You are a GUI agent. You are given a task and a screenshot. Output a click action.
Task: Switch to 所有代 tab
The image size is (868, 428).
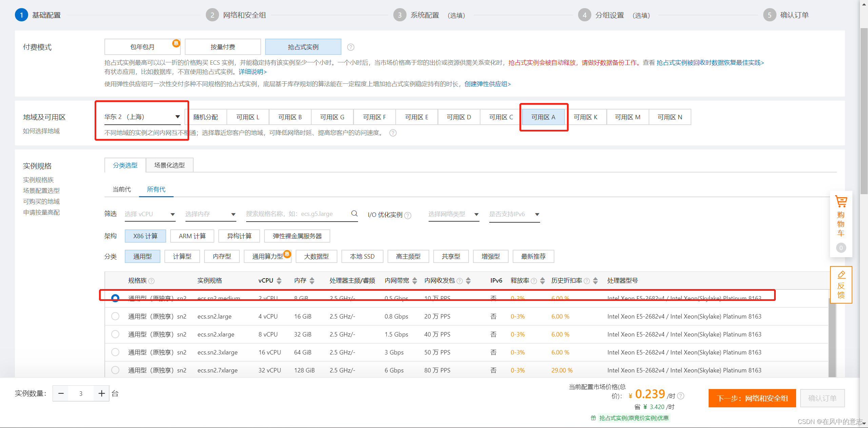(x=156, y=189)
